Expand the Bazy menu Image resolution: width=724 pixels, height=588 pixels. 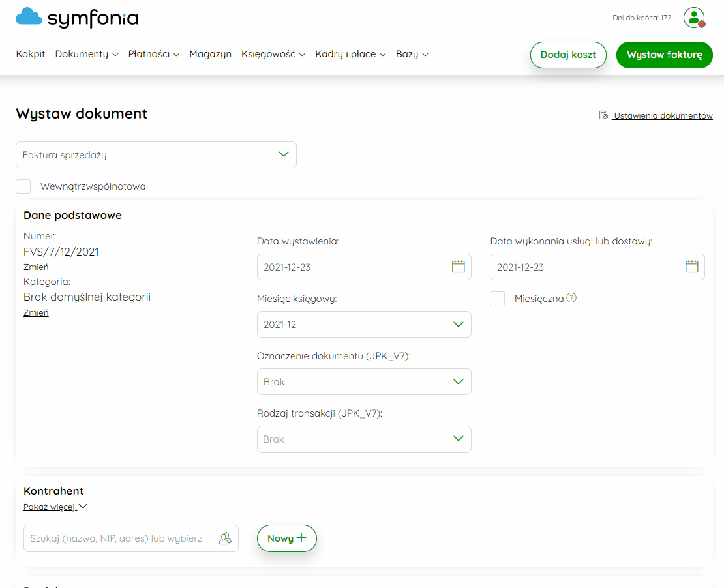pos(412,55)
